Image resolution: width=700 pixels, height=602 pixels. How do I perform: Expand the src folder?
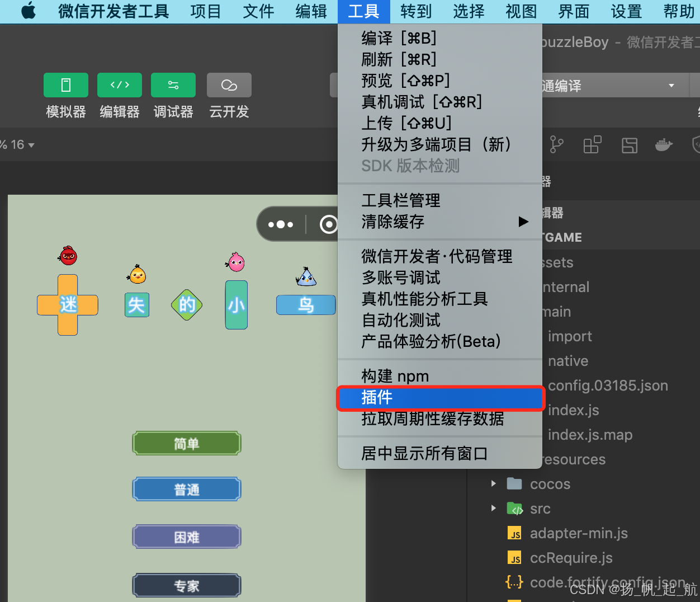pyautogui.click(x=493, y=508)
